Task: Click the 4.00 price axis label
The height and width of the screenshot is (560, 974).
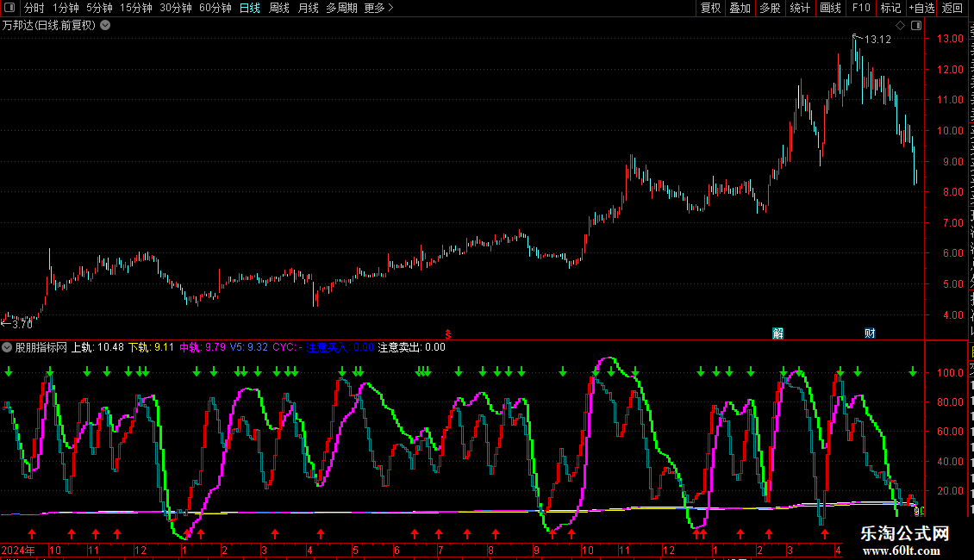Action: (952, 314)
